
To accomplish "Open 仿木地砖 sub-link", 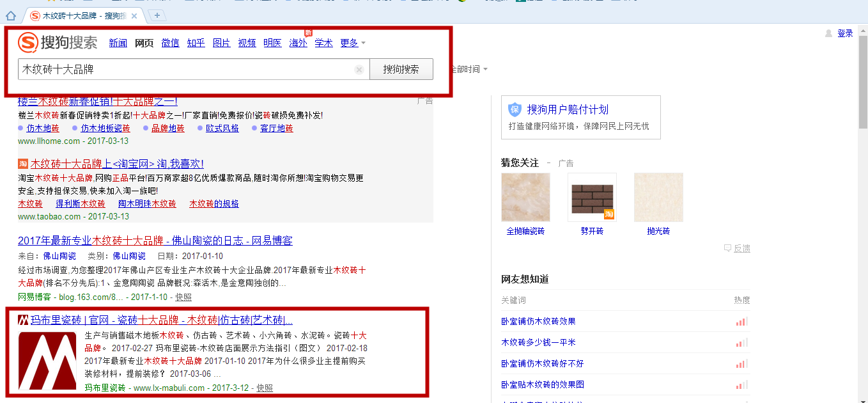I will coord(43,128).
